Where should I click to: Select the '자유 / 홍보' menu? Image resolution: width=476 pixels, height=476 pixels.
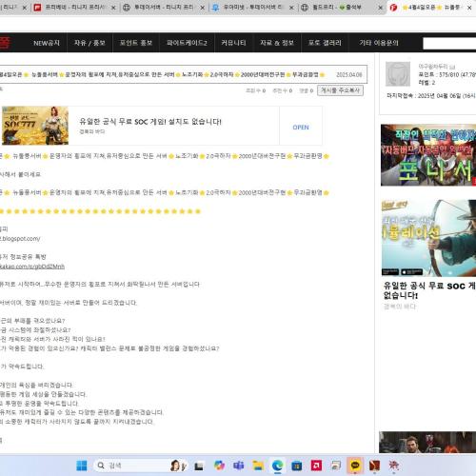[x=89, y=43]
